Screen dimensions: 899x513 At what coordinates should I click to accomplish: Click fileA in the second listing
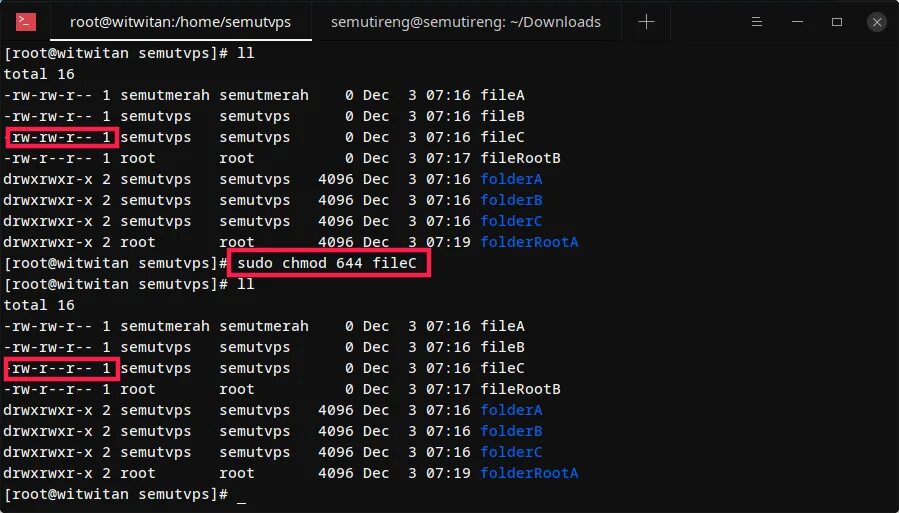(x=503, y=326)
